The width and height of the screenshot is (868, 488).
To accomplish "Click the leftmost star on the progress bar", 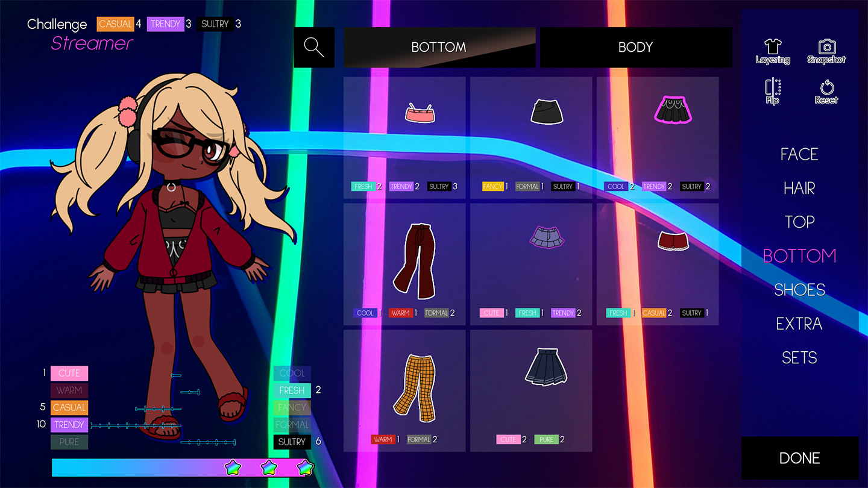I will [x=233, y=468].
